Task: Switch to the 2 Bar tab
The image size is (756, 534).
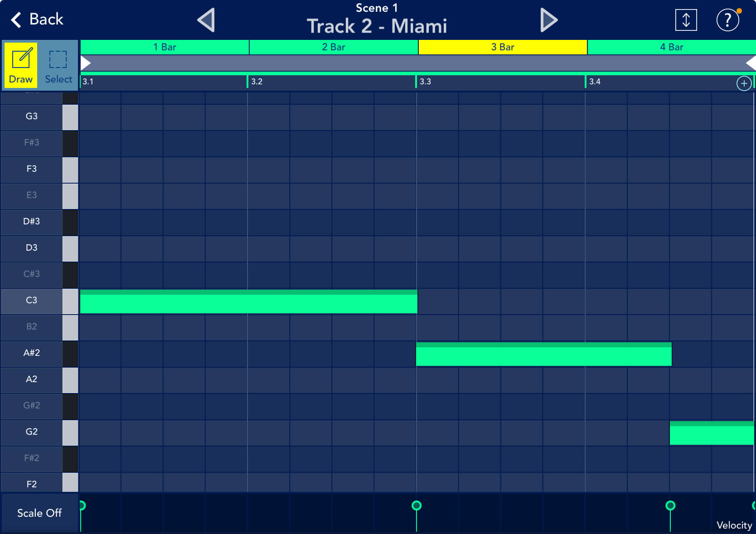Action: tap(334, 47)
